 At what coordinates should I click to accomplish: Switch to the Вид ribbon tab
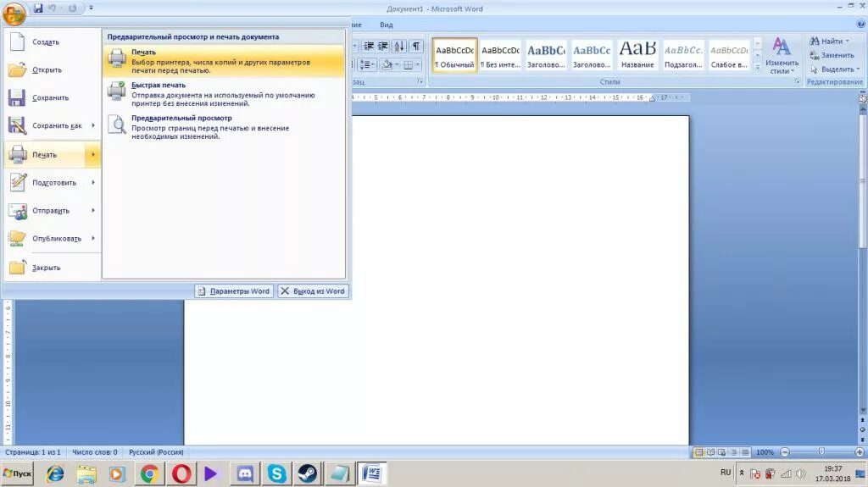(387, 25)
